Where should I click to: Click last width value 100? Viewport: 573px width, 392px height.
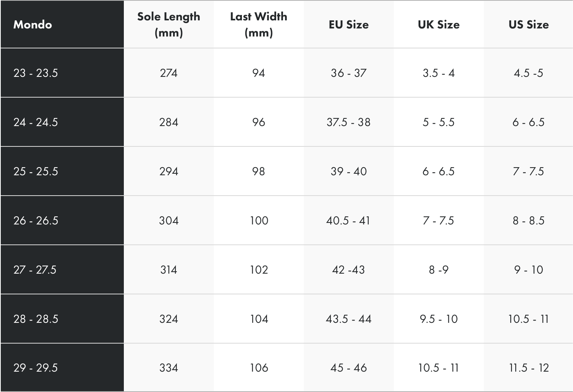click(259, 221)
